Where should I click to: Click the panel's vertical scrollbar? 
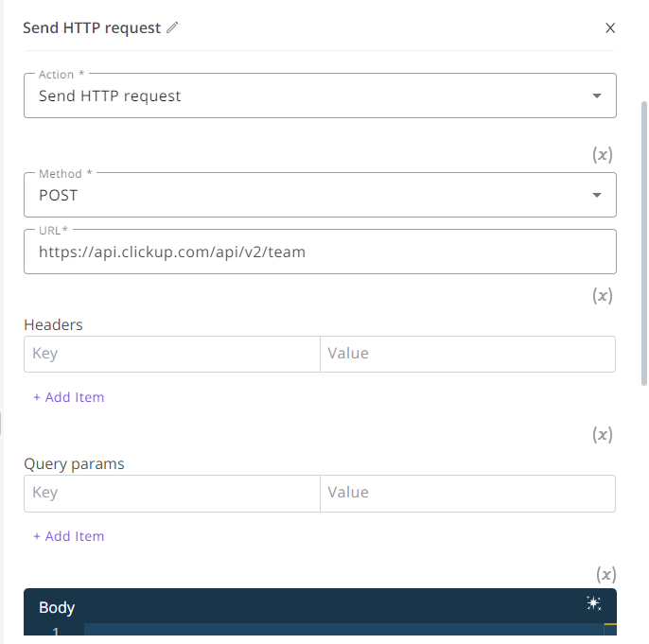pyautogui.click(x=644, y=243)
